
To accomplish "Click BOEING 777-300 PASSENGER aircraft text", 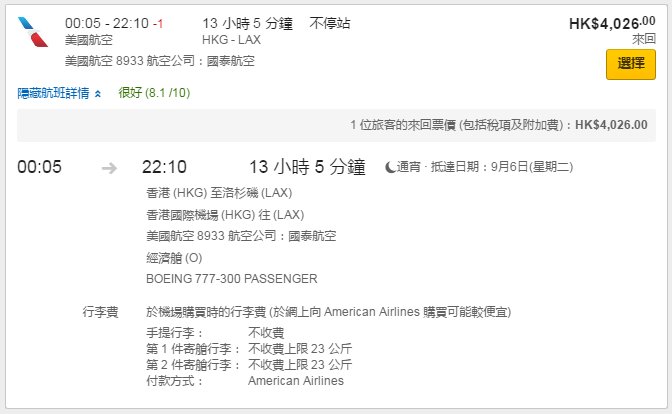I will point(232,279).
